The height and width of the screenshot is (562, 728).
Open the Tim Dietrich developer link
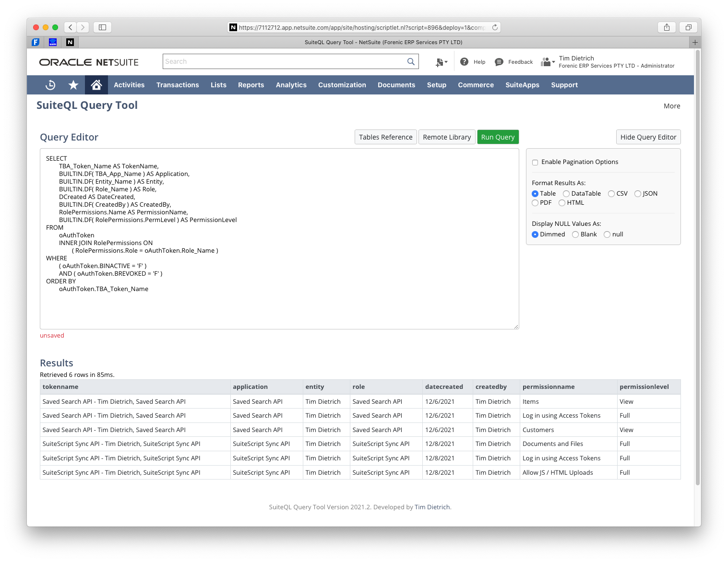pos(432,507)
